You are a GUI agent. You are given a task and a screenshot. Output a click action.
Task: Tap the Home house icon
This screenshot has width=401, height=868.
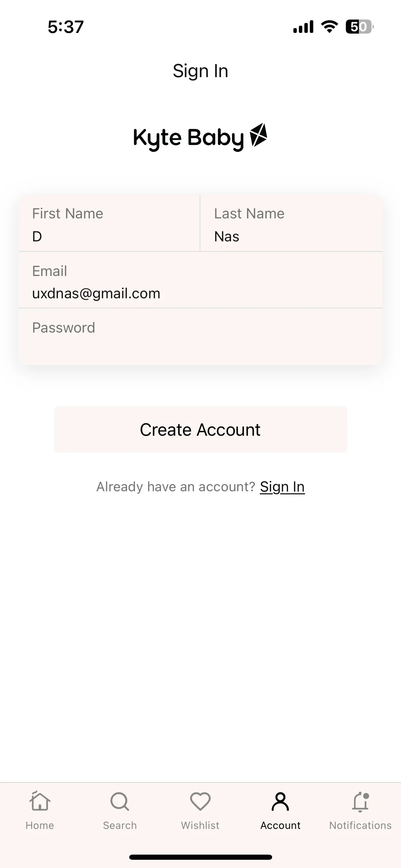click(40, 801)
